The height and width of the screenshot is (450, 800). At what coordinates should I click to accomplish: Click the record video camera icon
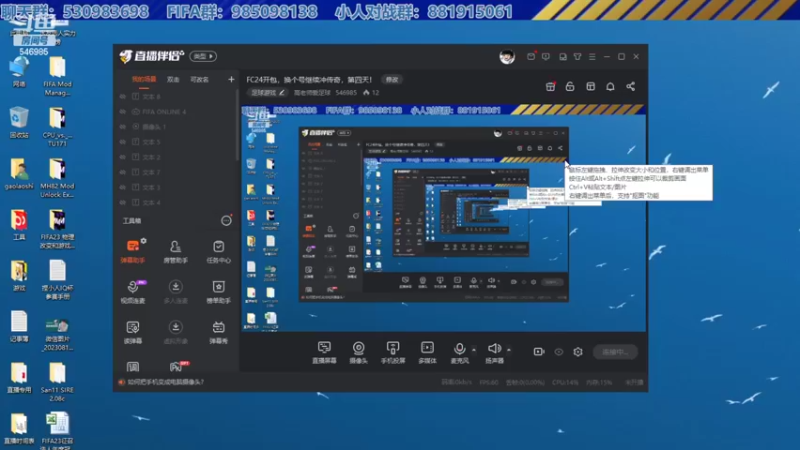point(539,352)
